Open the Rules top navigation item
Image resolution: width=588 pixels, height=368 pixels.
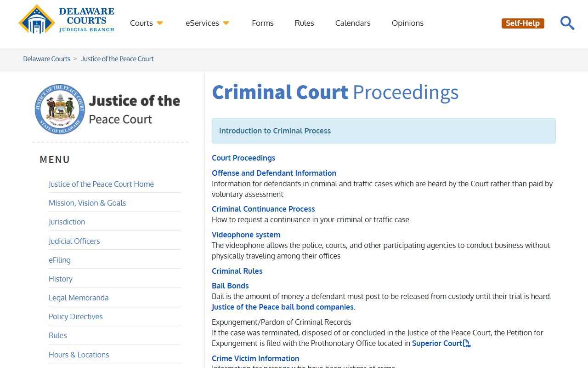click(305, 23)
